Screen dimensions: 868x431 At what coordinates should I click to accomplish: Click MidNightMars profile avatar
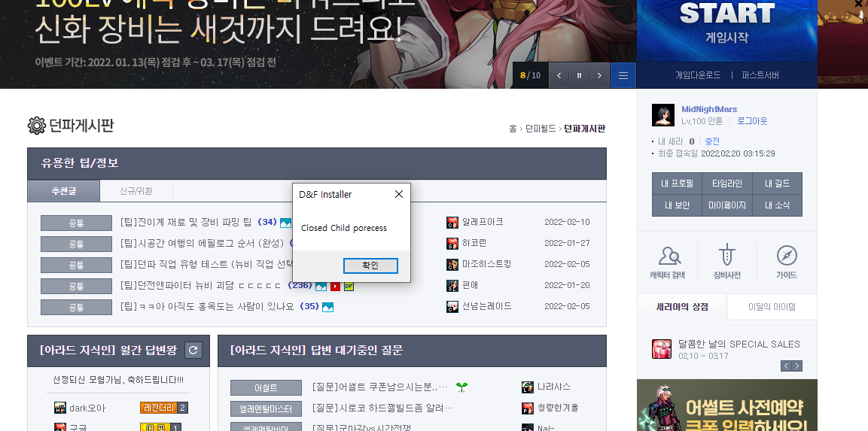663,115
